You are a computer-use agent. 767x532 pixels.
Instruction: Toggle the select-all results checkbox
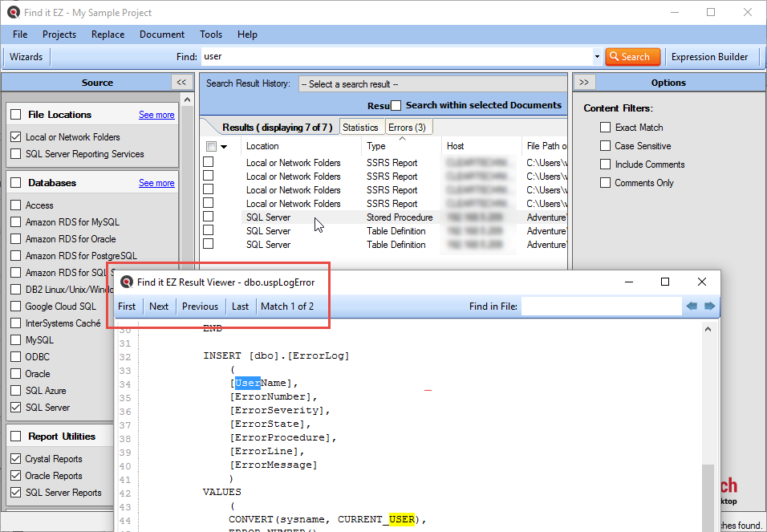coord(211,146)
